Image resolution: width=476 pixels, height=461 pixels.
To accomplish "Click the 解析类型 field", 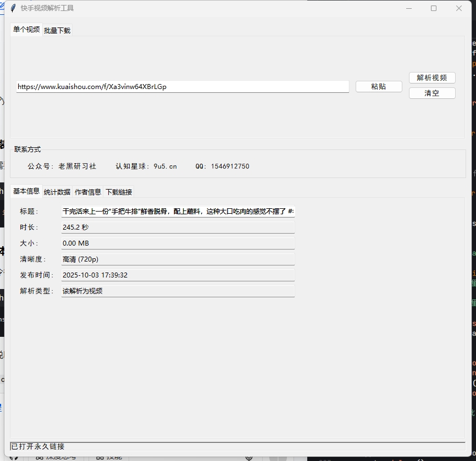I will click(x=178, y=291).
